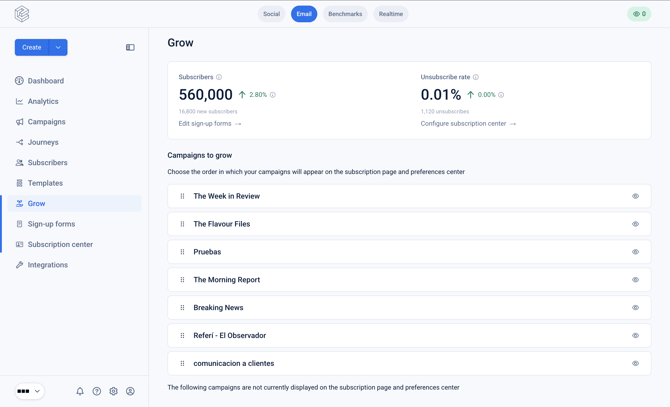Image resolution: width=670 pixels, height=407 pixels.
Task: Click the green eye counter badge
Action: pyautogui.click(x=639, y=14)
